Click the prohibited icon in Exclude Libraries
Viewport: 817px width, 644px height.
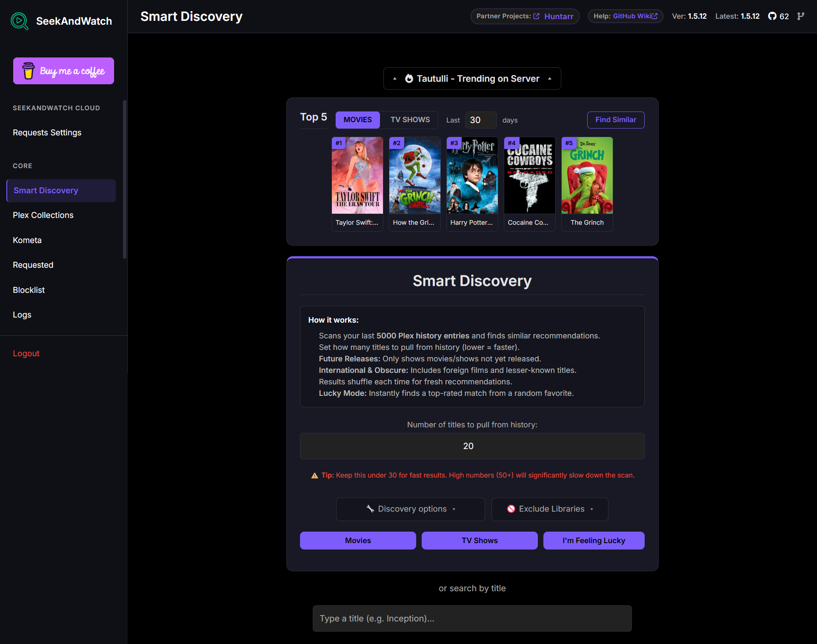click(511, 509)
